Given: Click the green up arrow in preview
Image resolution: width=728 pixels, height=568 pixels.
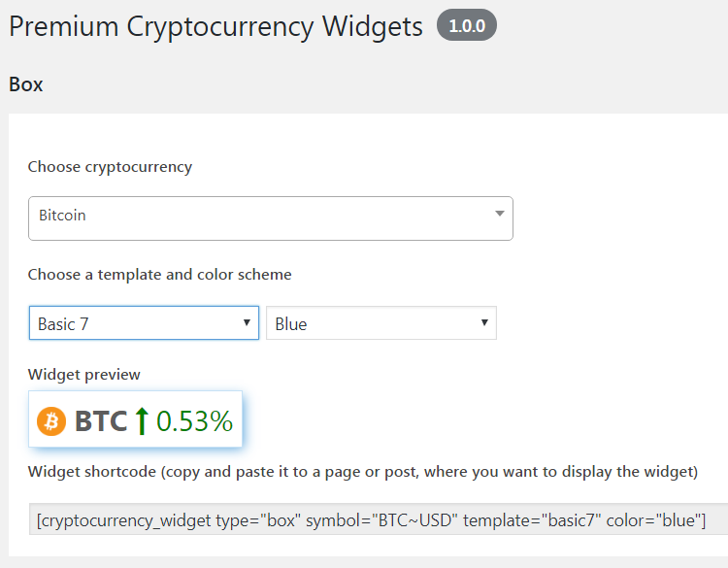Looking at the screenshot, I should [142, 420].
